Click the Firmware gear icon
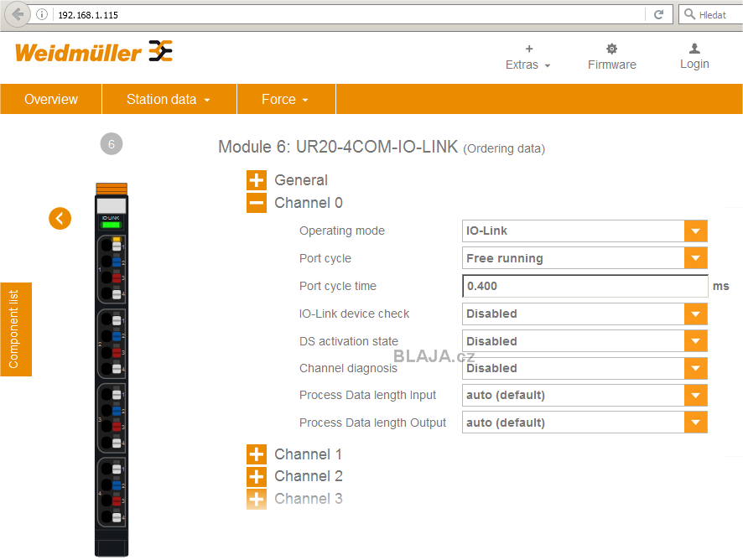The image size is (743, 560). click(x=611, y=49)
